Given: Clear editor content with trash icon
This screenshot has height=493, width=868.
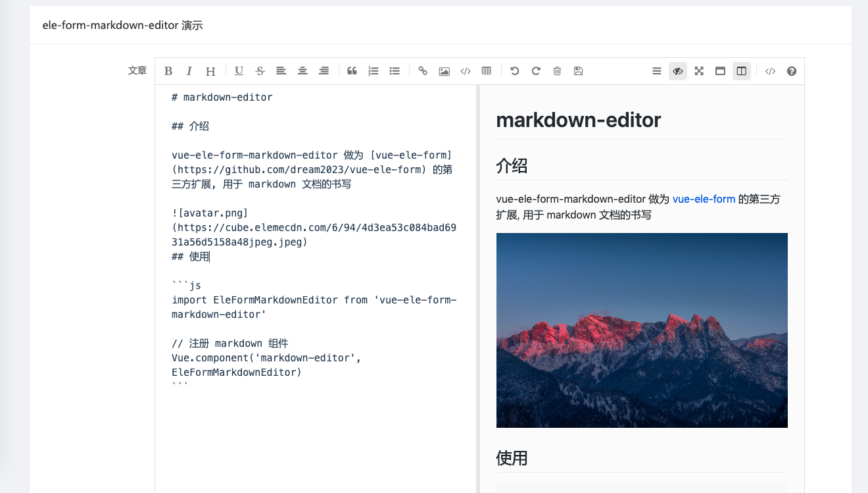Looking at the screenshot, I should [x=557, y=71].
